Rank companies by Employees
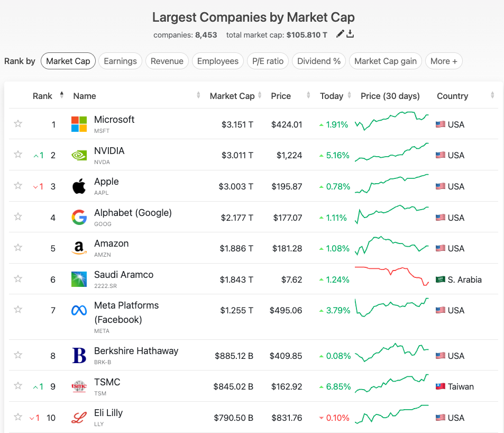 coord(217,61)
